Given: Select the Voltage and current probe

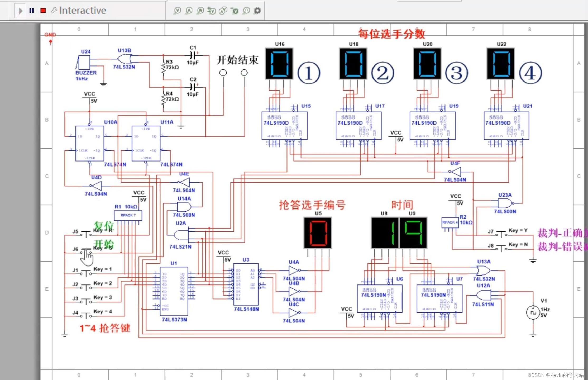Looking at the screenshot, I should (223, 11).
